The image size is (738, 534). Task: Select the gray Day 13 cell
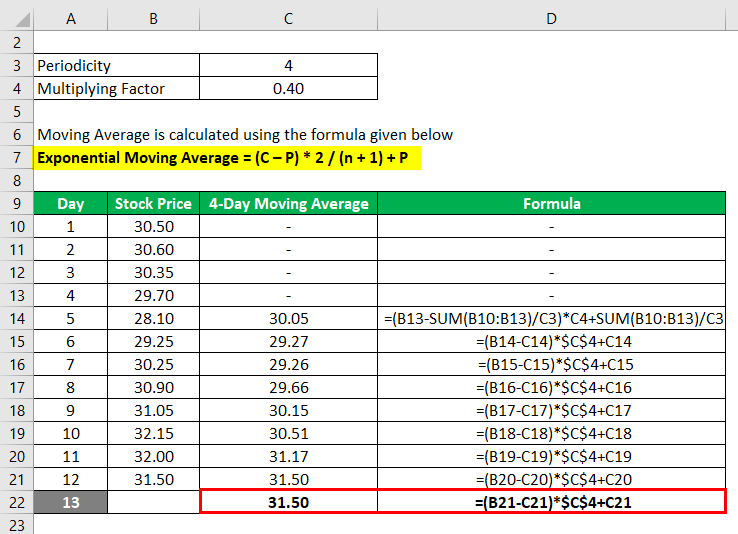click(71, 502)
